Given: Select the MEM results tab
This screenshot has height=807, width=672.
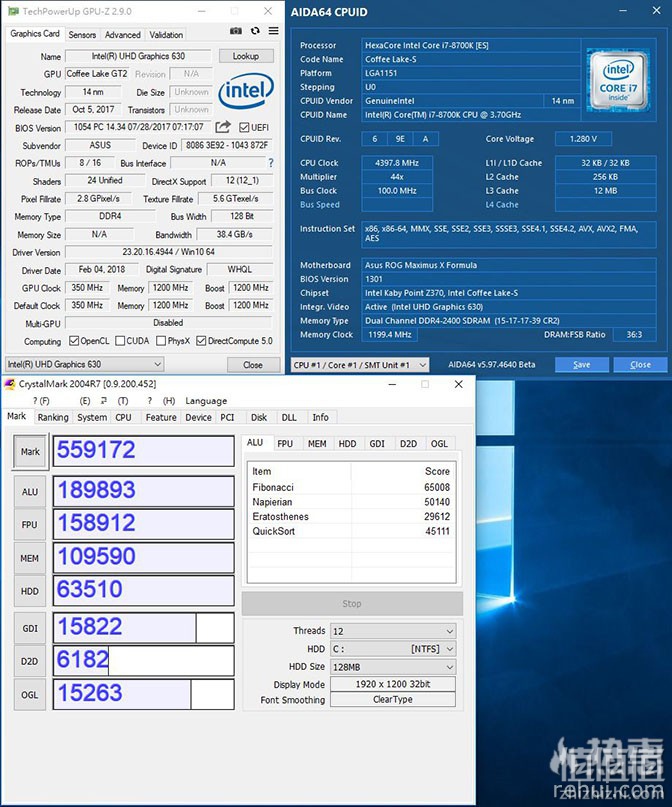Looking at the screenshot, I should (x=317, y=444).
